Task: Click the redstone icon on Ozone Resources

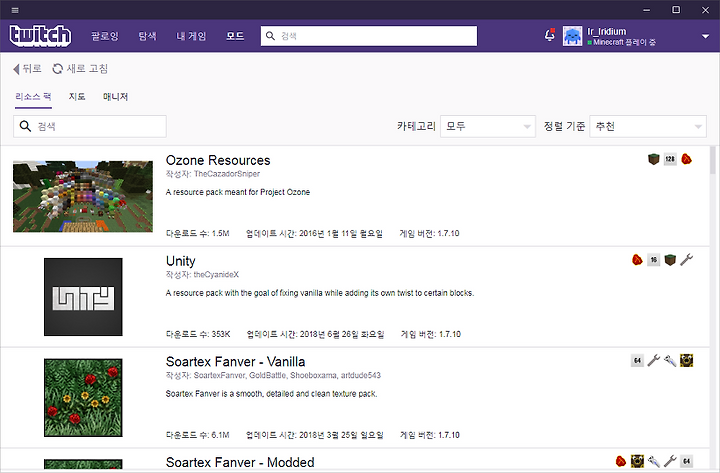Action: point(686,159)
